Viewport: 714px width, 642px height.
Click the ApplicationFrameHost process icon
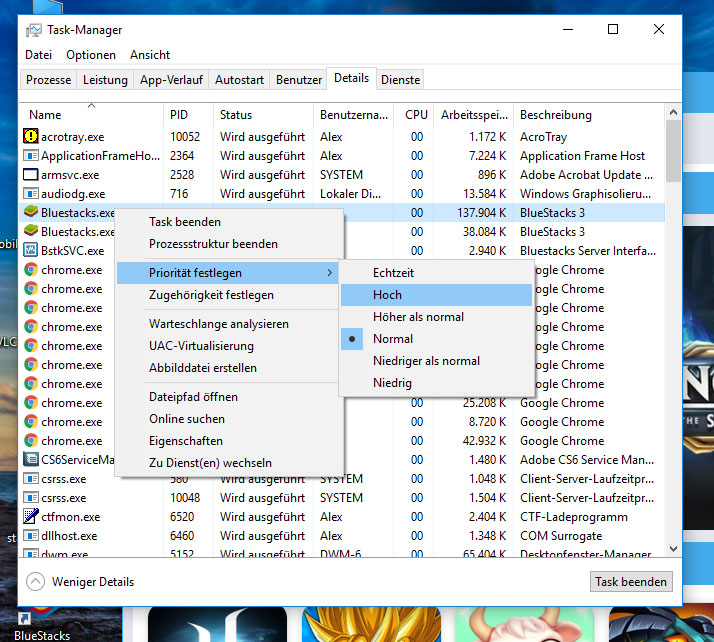click(x=31, y=156)
